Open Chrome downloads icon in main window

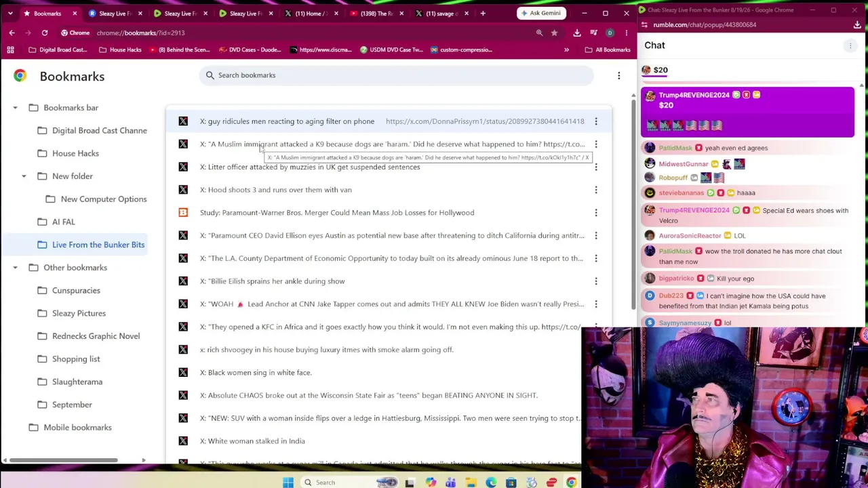click(x=577, y=33)
